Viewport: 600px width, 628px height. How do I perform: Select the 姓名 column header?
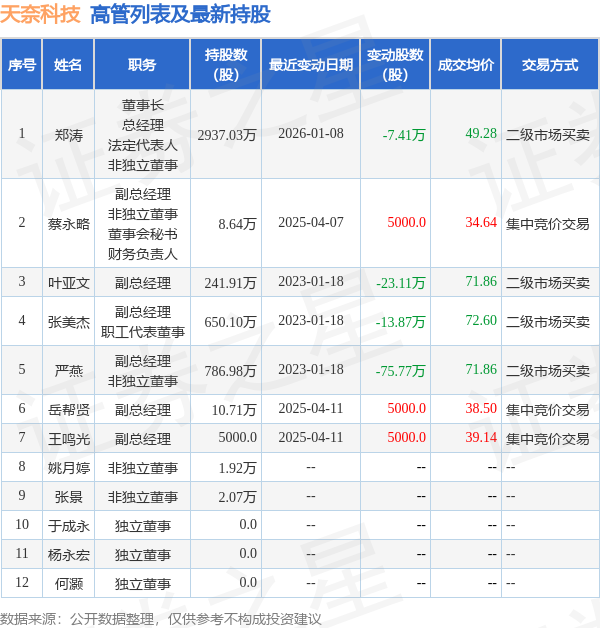click(68, 64)
